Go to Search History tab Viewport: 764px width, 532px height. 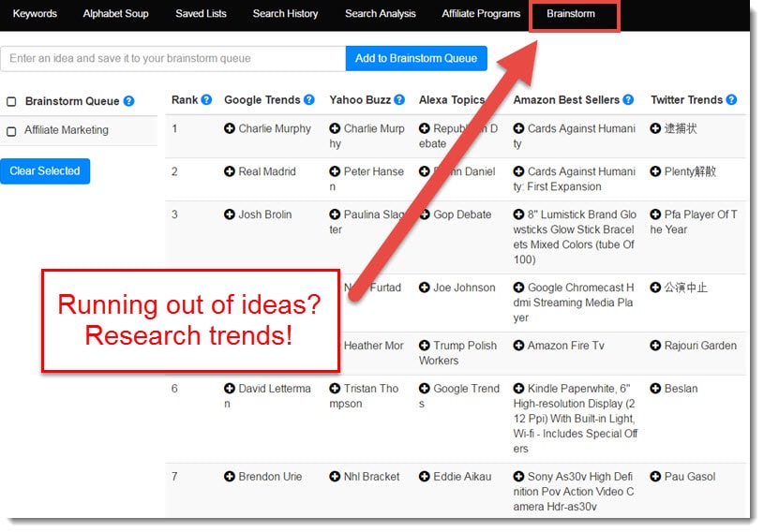pos(285,14)
